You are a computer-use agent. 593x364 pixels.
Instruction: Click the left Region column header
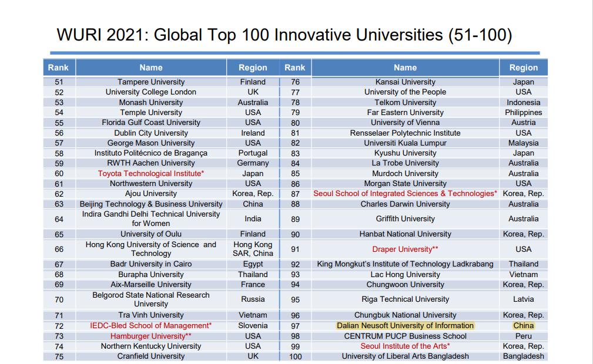click(253, 67)
